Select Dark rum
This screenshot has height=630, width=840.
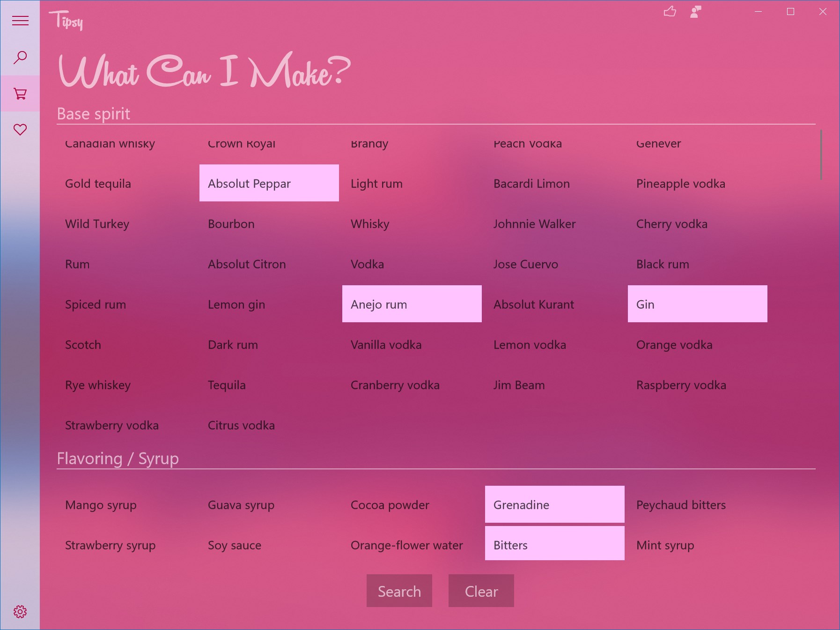click(x=269, y=344)
